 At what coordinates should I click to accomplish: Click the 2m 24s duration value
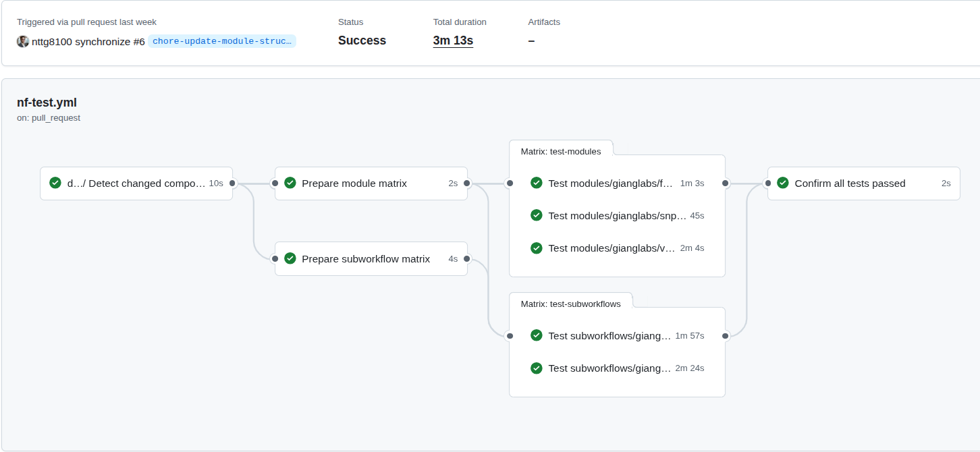690,368
